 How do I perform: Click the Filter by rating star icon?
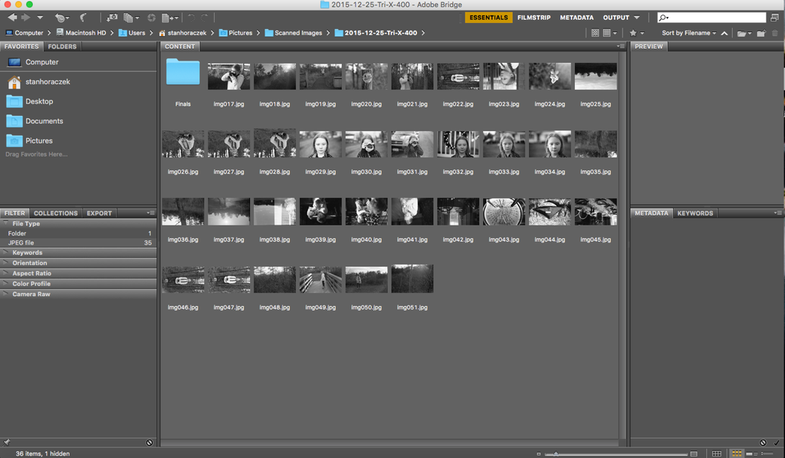[634, 33]
